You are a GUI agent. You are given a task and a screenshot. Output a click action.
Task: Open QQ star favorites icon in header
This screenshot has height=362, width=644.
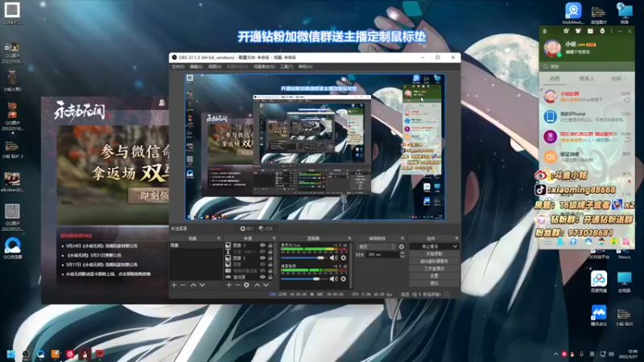(x=566, y=31)
